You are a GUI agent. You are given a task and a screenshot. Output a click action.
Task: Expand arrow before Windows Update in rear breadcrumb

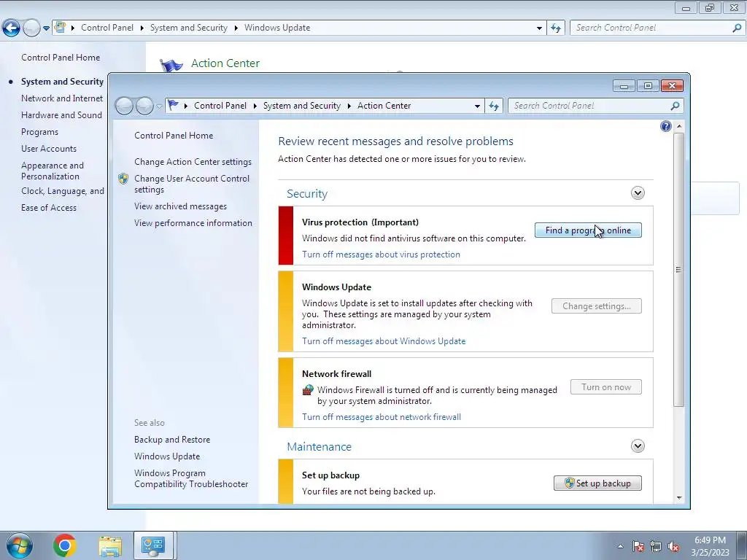pos(236,28)
